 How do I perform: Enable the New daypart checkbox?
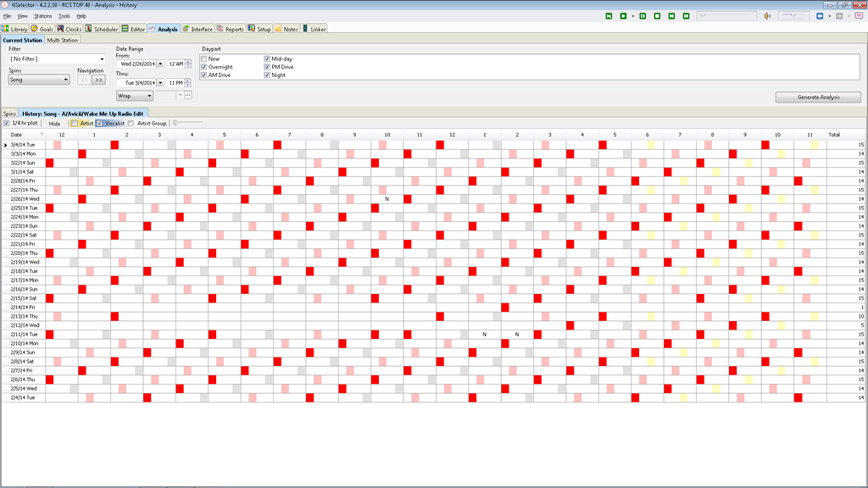[x=203, y=58]
